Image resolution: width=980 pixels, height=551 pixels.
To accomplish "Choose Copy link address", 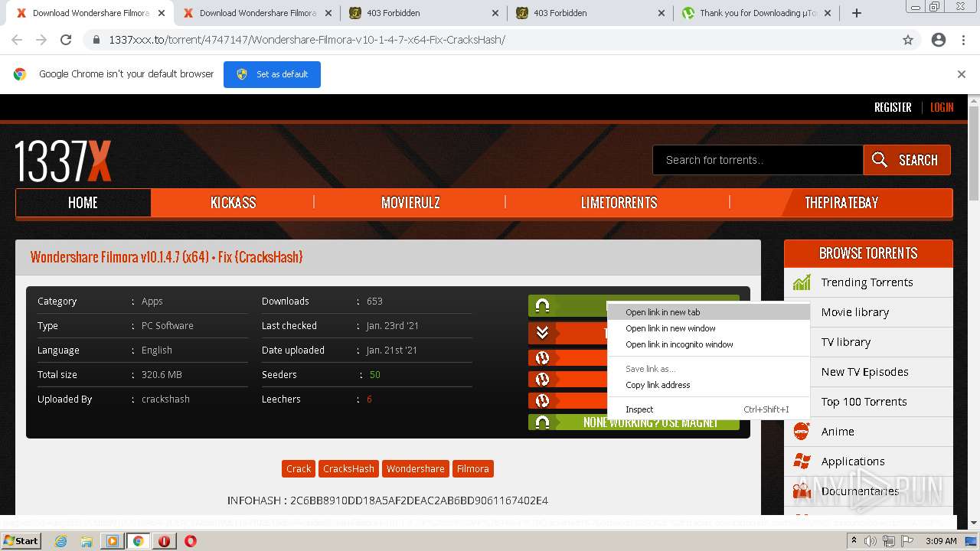I will tap(708, 385).
